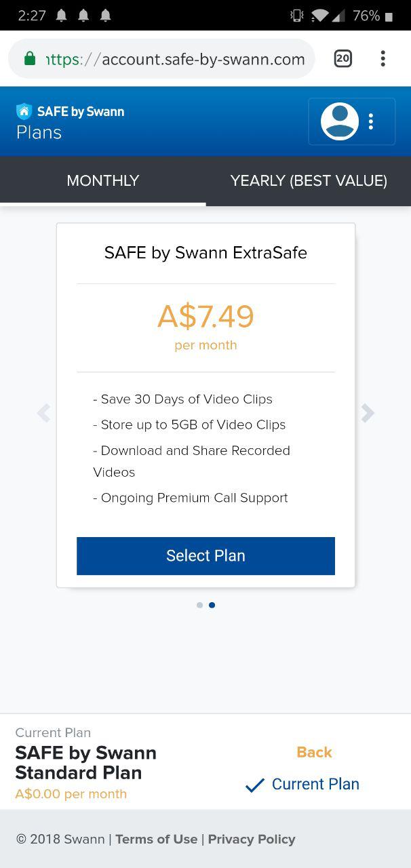This screenshot has width=411, height=868.
Task: Open the user profile avatar icon
Action: pyautogui.click(x=340, y=121)
